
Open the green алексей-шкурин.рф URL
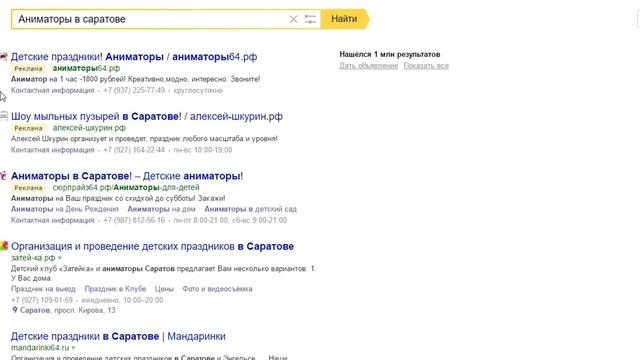pos(89,128)
